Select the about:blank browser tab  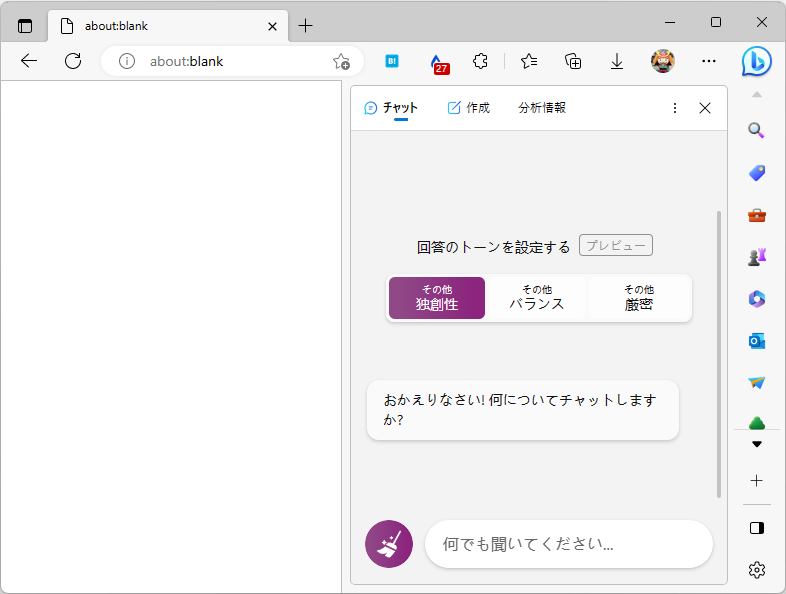coord(168,26)
